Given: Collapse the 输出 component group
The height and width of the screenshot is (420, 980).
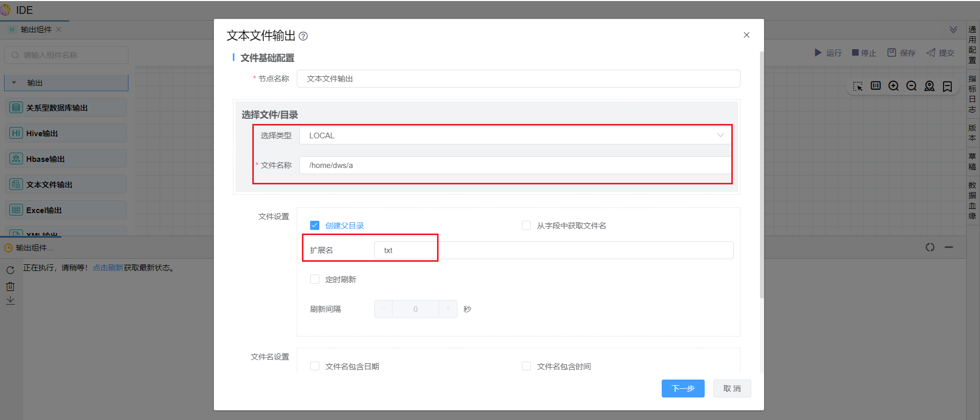Looking at the screenshot, I should [x=14, y=82].
